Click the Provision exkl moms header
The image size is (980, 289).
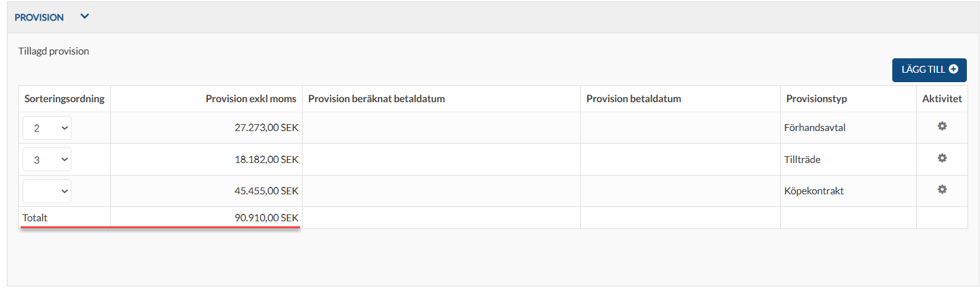coord(252,99)
